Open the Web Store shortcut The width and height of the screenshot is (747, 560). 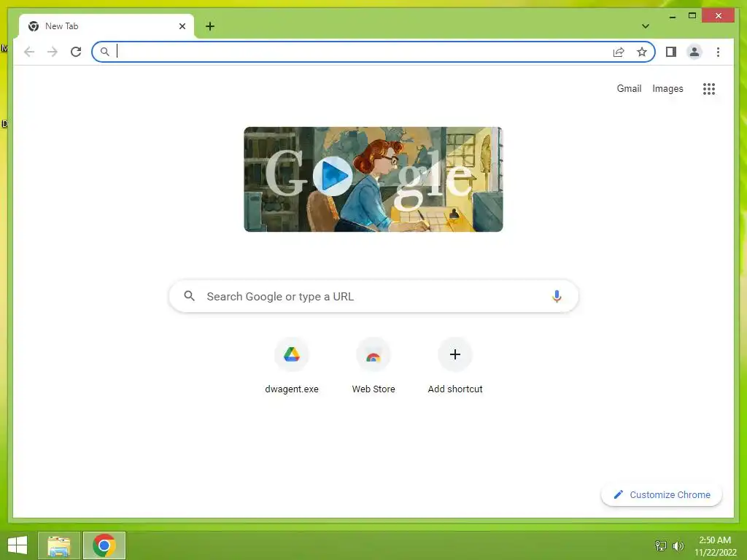coord(373,366)
